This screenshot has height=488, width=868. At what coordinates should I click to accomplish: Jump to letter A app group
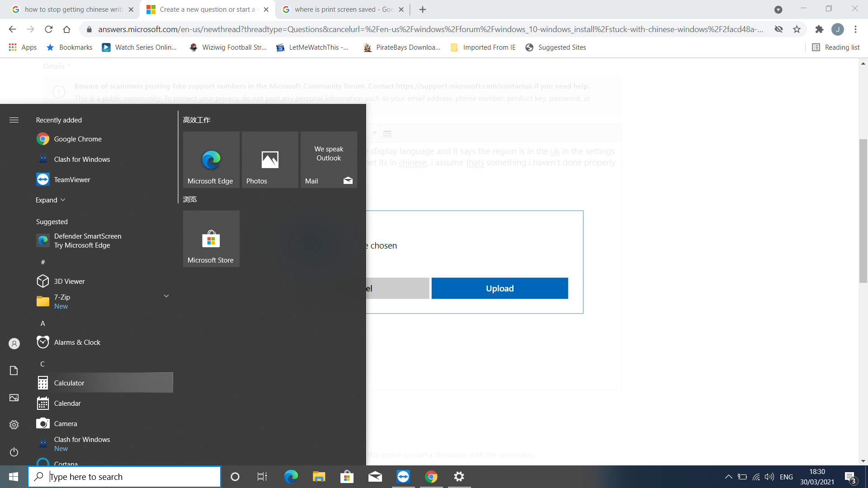point(43,324)
